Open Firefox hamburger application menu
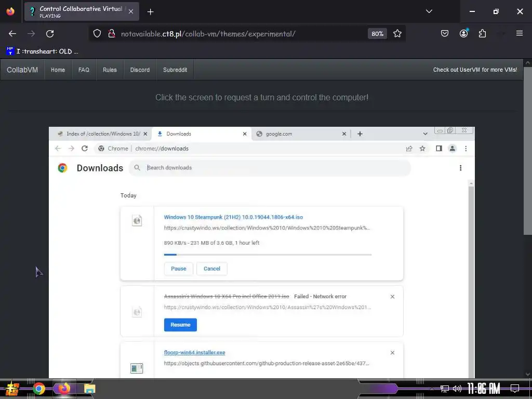Screen dimensions: 532x399 pyautogui.click(x=520, y=33)
